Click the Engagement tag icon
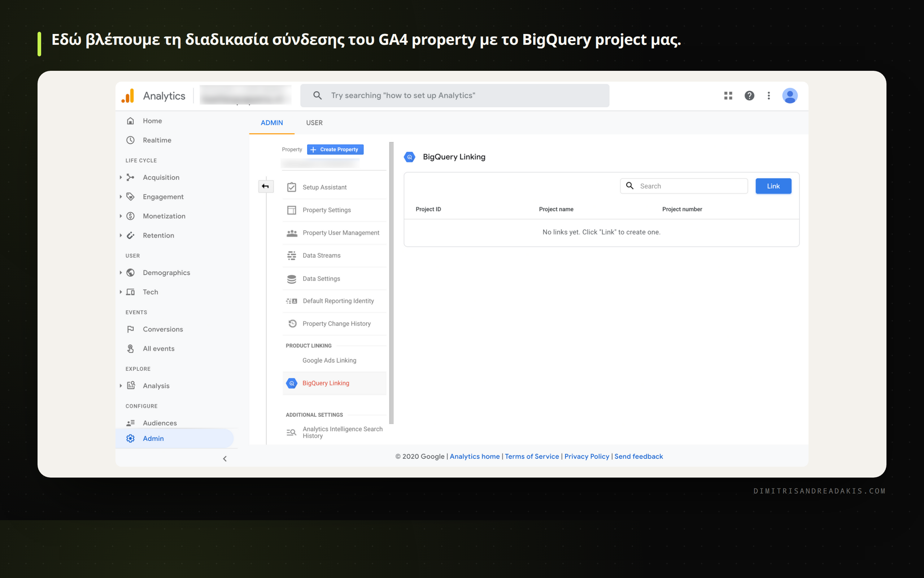The image size is (924, 578). [x=131, y=197]
